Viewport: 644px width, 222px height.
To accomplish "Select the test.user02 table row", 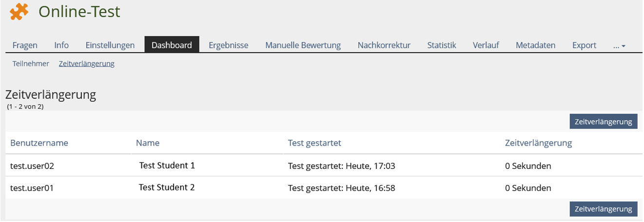I will coord(324,166).
